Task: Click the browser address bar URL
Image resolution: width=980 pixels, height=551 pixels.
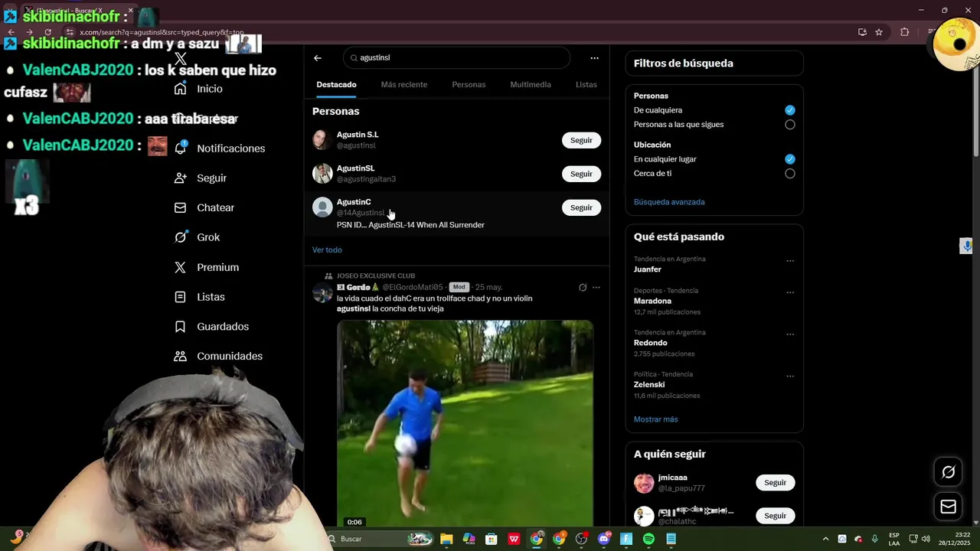Action: click(x=162, y=32)
